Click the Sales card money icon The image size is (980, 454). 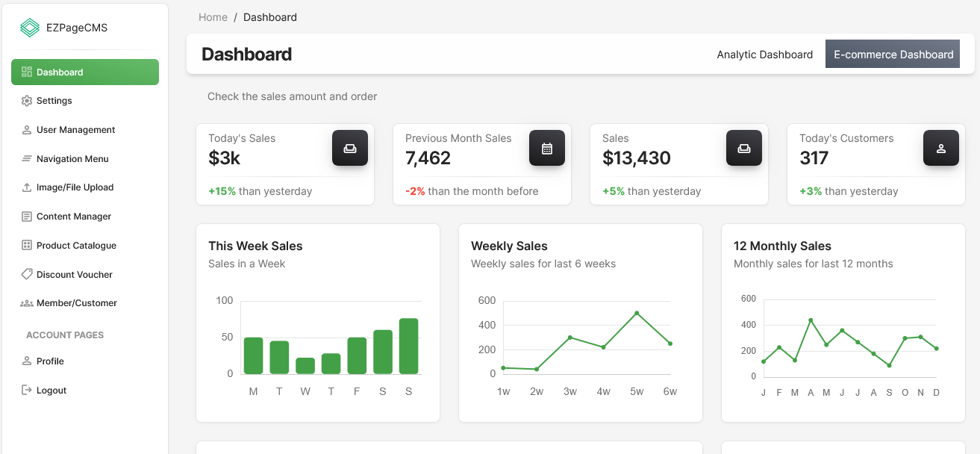(743, 148)
